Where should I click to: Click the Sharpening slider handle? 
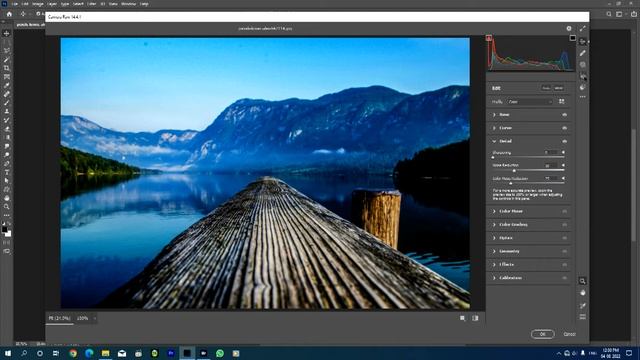[493, 157]
